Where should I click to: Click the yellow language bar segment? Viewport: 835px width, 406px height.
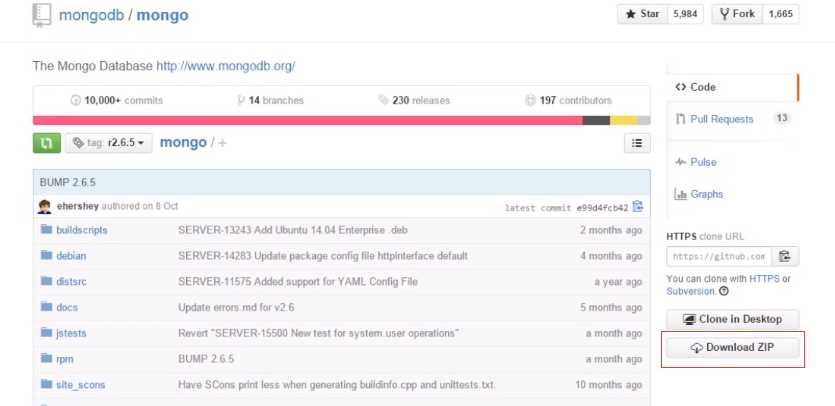point(624,120)
